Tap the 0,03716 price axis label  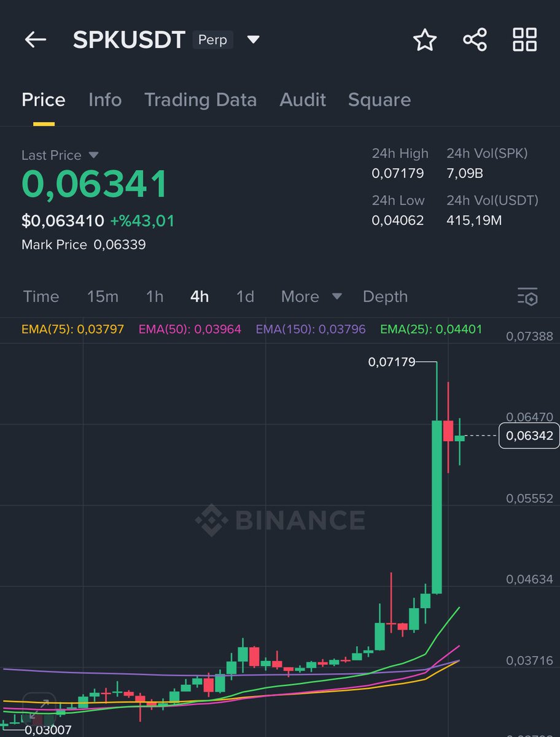click(x=529, y=660)
